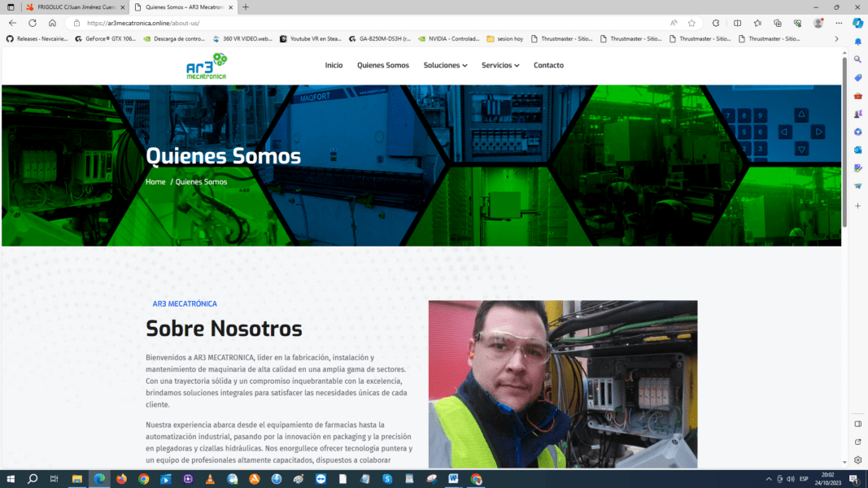This screenshot has height=488, width=868.
Task: Open the volume speaker tray icon
Action: tap(791, 479)
